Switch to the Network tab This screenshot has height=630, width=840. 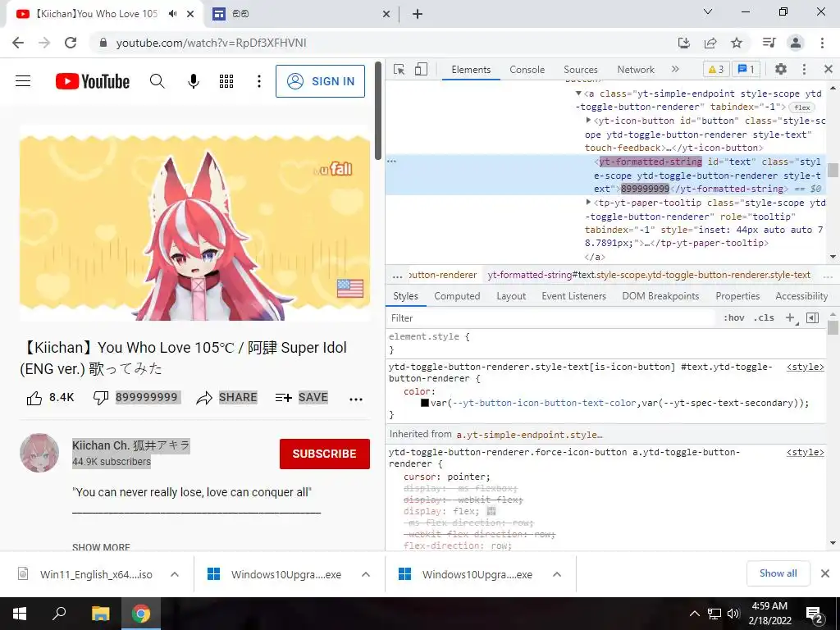pos(636,70)
